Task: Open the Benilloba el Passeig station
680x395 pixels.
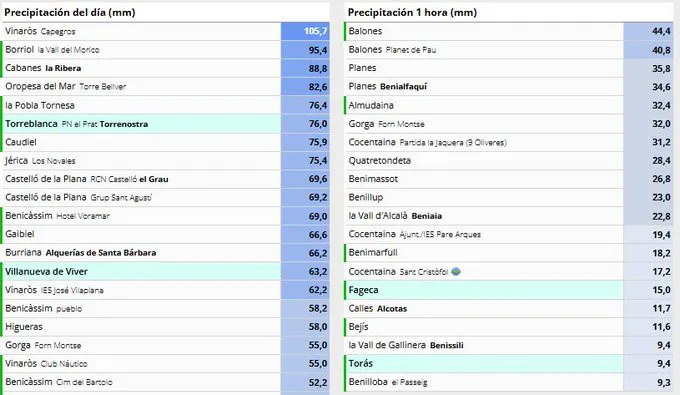Action: click(509, 382)
